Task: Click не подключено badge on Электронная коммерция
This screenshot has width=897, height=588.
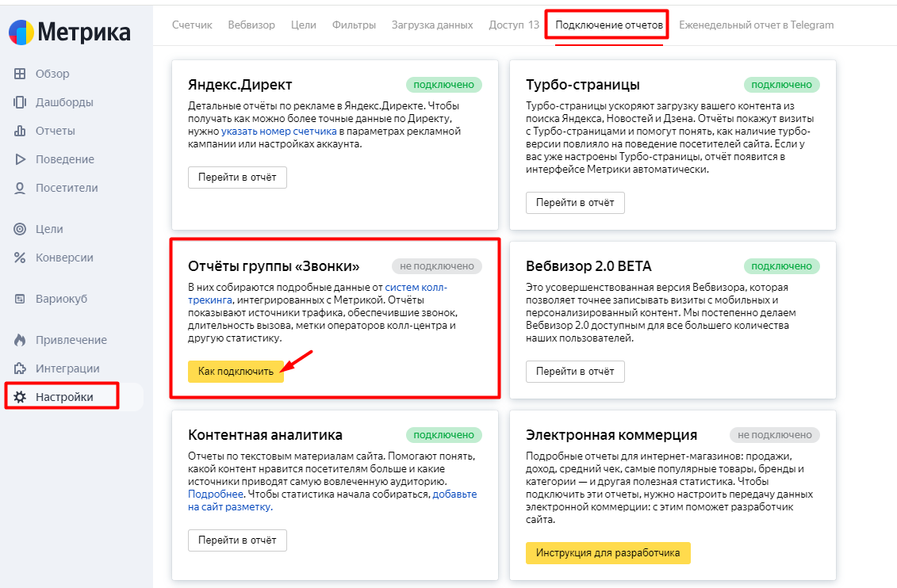Action: pyautogui.click(x=775, y=435)
